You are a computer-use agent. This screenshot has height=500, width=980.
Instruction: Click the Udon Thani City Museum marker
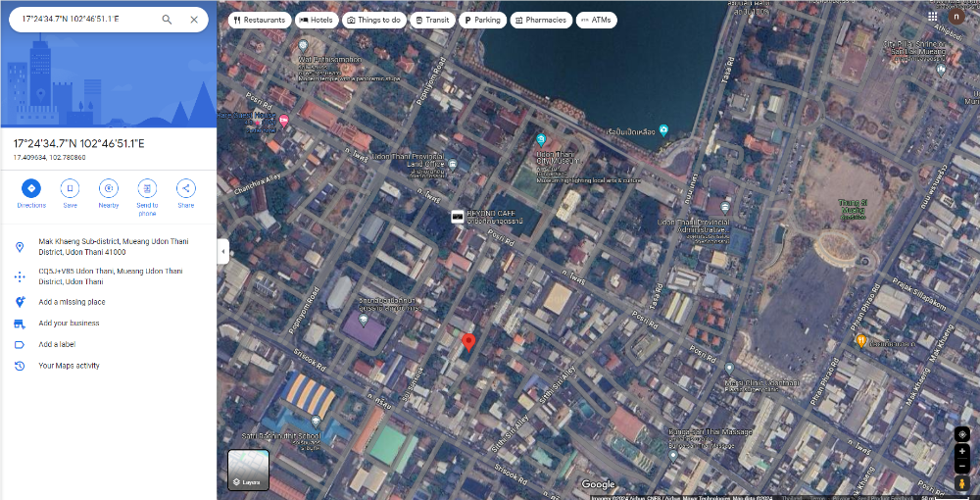coord(541,139)
